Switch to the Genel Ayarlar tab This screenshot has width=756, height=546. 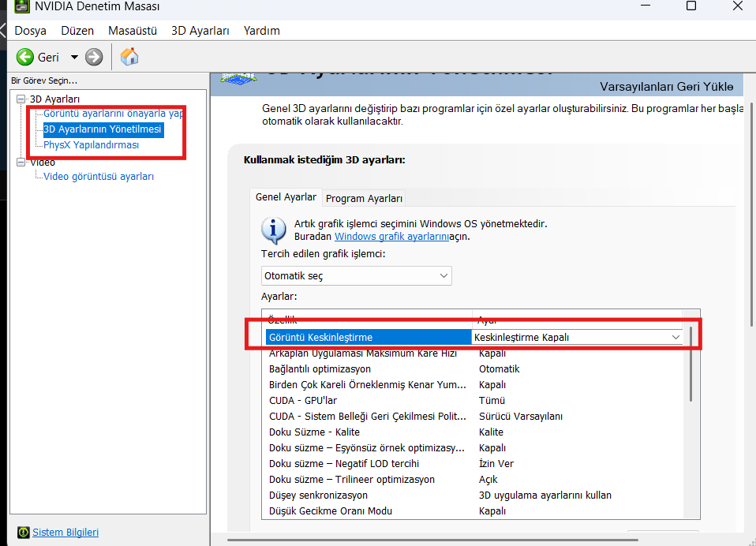(x=286, y=197)
